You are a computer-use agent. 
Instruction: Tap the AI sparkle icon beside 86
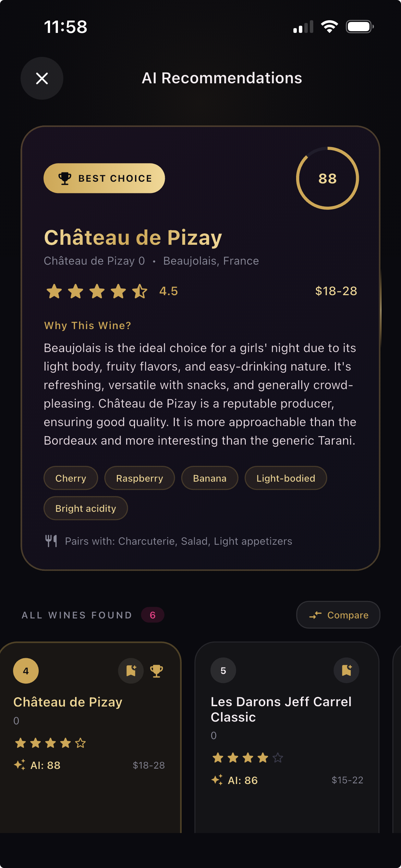217,780
